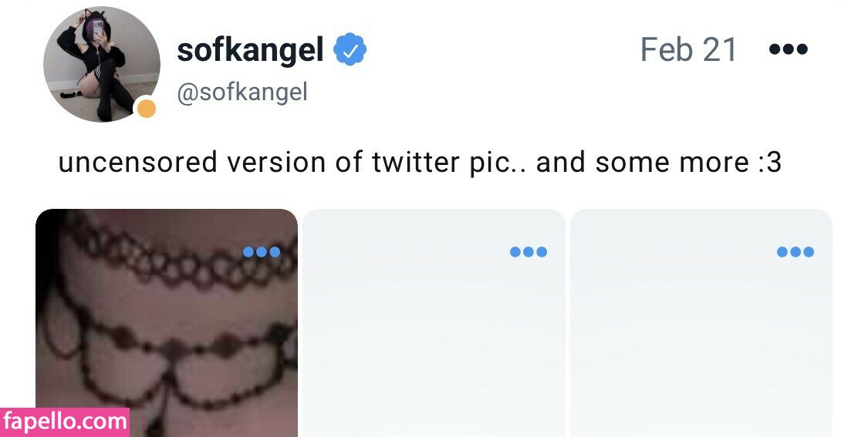Click the fapello.com watermark
The height and width of the screenshot is (437, 868).
(65, 422)
